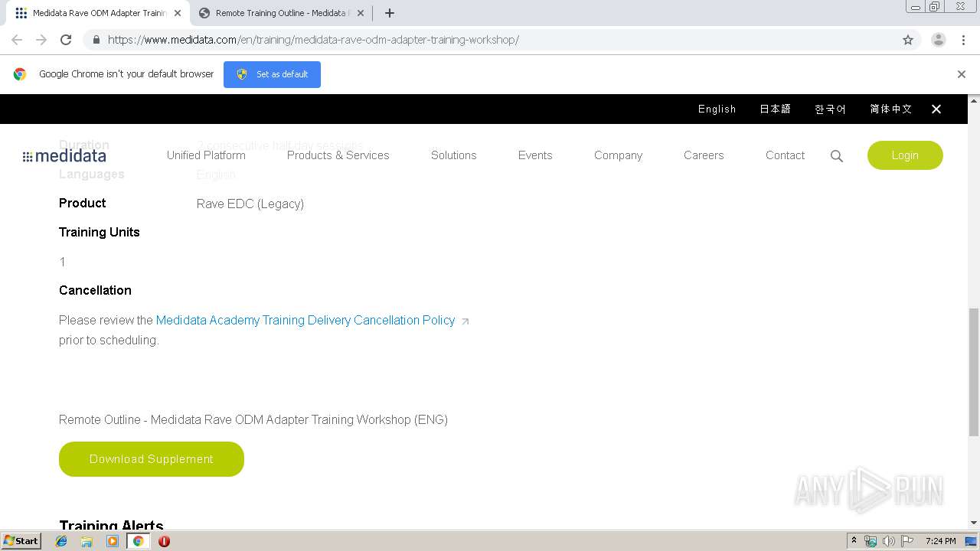The image size is (980, 551).
Task: Open Windows Explorer folder from taskbar
Action: click(87, 541)
